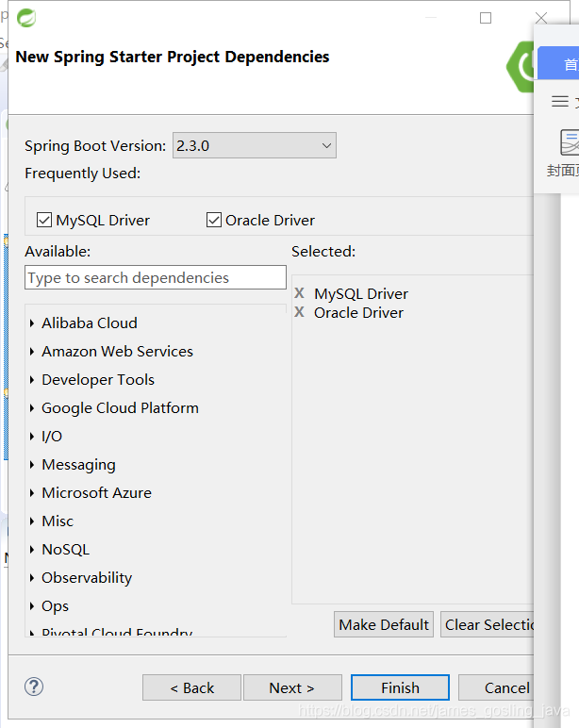Click the Spring leaf icon in title bar

26,18
